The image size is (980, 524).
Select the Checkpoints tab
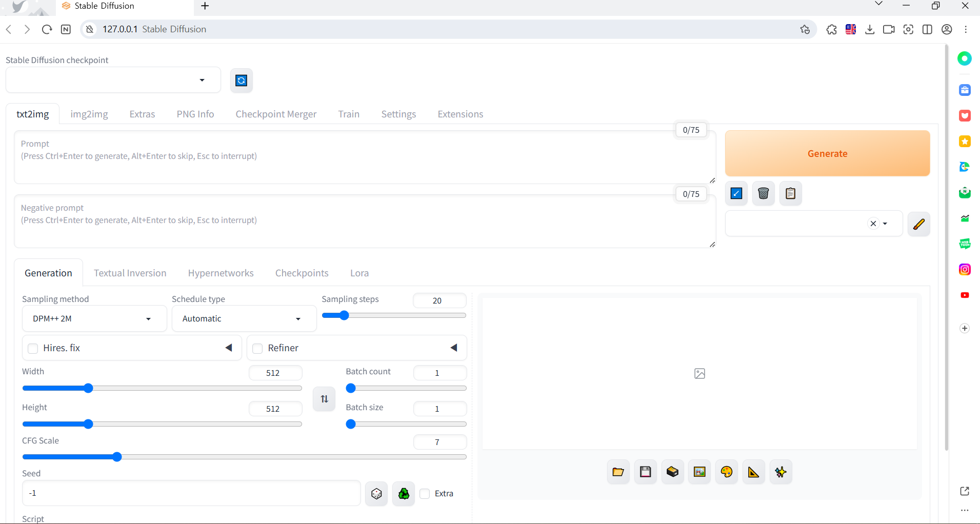[x=302, y=273]
